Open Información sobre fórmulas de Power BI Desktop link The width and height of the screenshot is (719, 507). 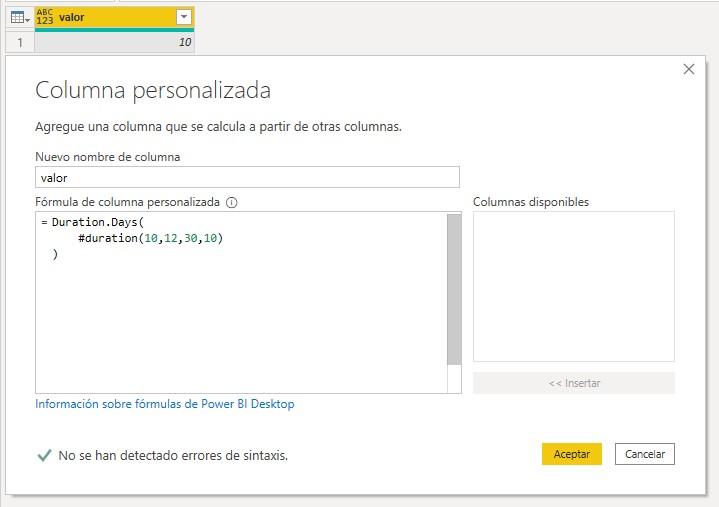point(165,404)
